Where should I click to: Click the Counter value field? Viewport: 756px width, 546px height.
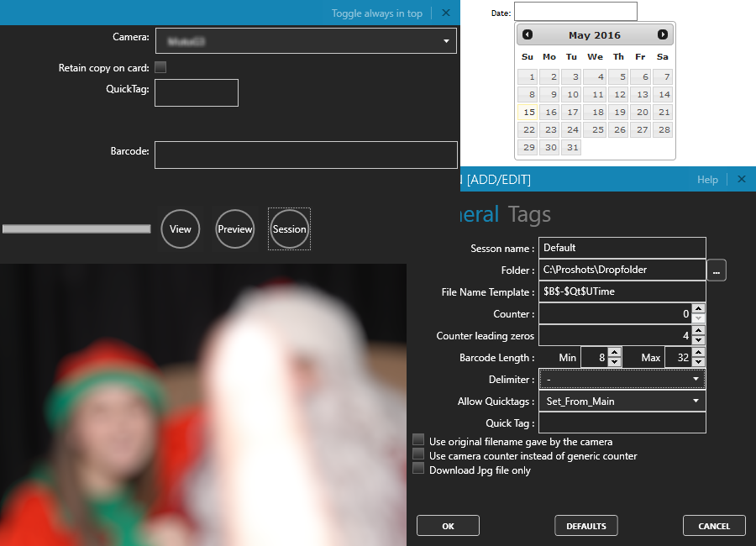coord(615,313)
